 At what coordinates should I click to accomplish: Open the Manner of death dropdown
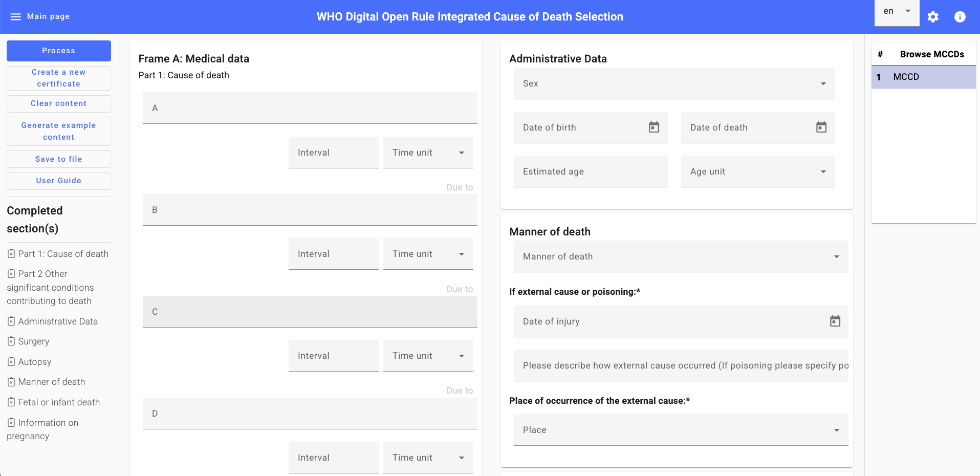(681, 256)
